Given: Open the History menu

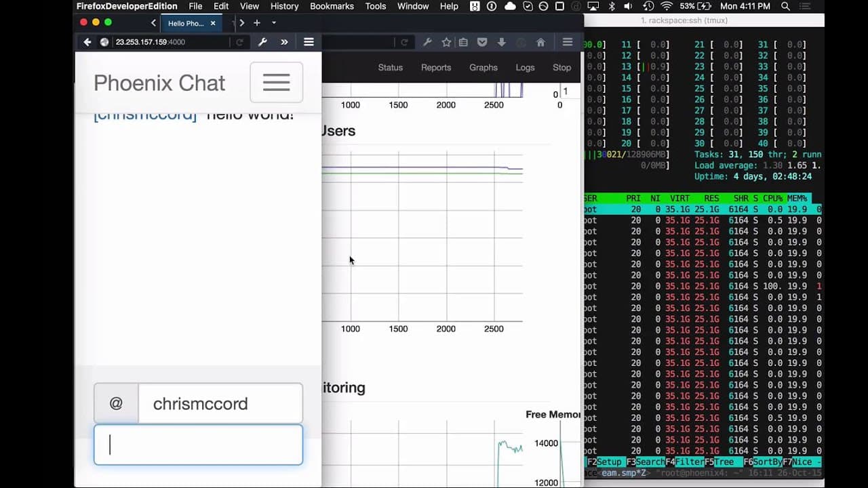Looking at the screenshot, I should pos(284,6).
